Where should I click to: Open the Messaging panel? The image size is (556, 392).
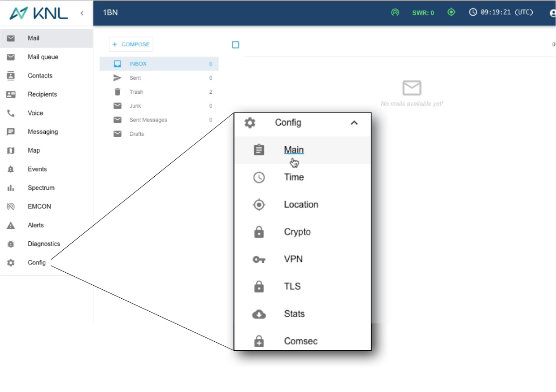tap(43, 131)
